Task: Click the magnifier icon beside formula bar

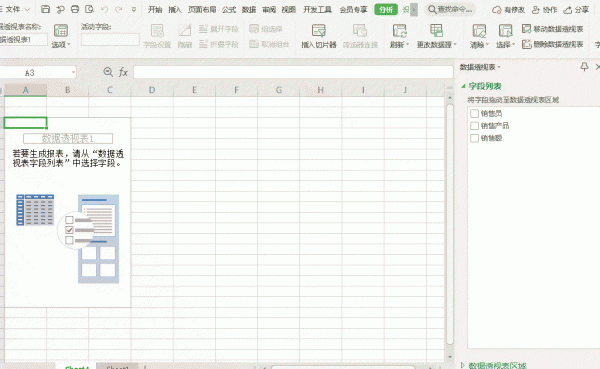Action: click(108, 72)
